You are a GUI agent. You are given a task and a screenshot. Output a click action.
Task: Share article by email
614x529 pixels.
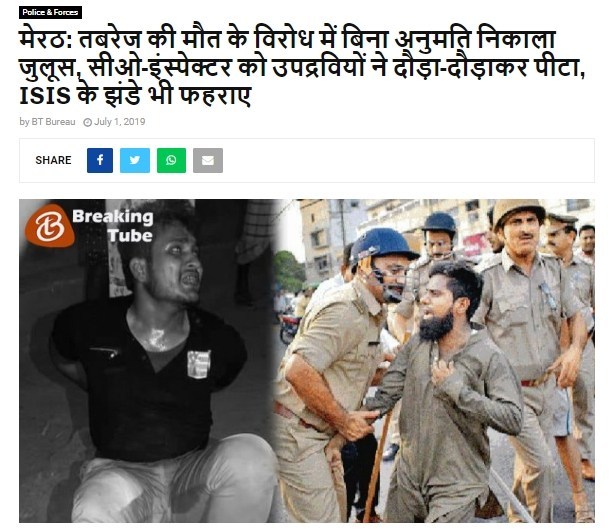coord(208,160)
